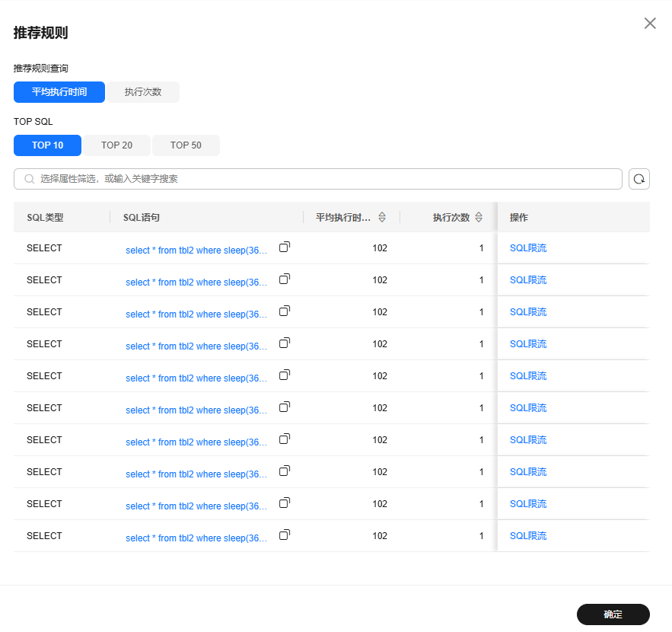
Task: Switch to TOP 50 tab
Action: [186, 145]
